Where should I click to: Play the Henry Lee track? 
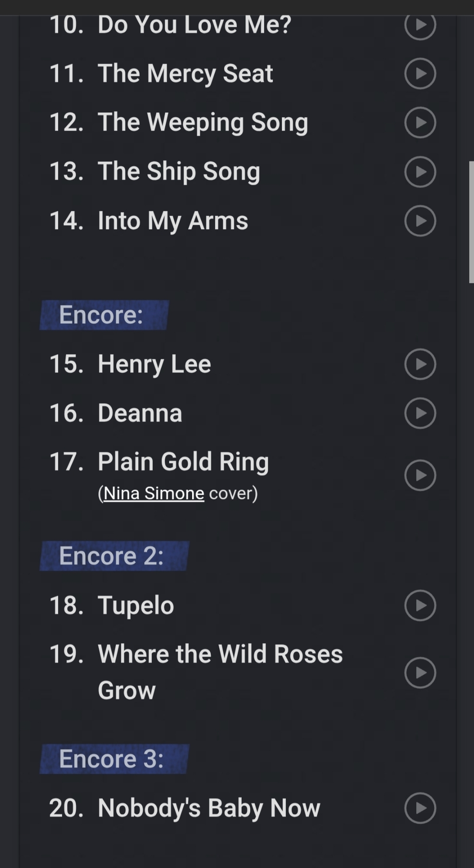[420, 364]
